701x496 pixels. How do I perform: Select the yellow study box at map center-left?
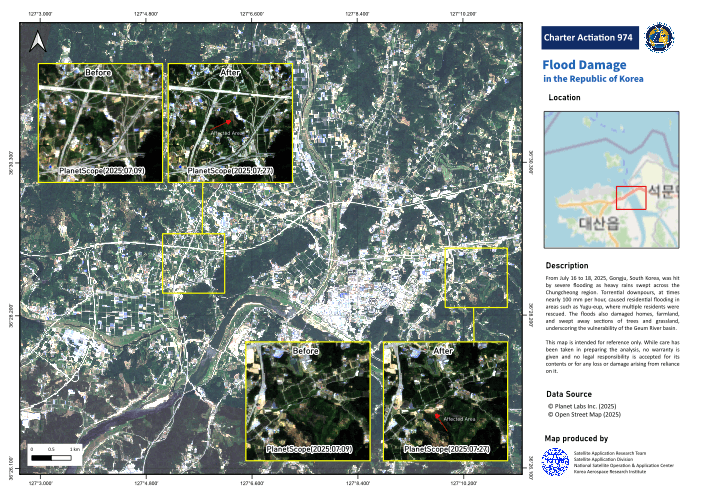[x=193, y=264]
